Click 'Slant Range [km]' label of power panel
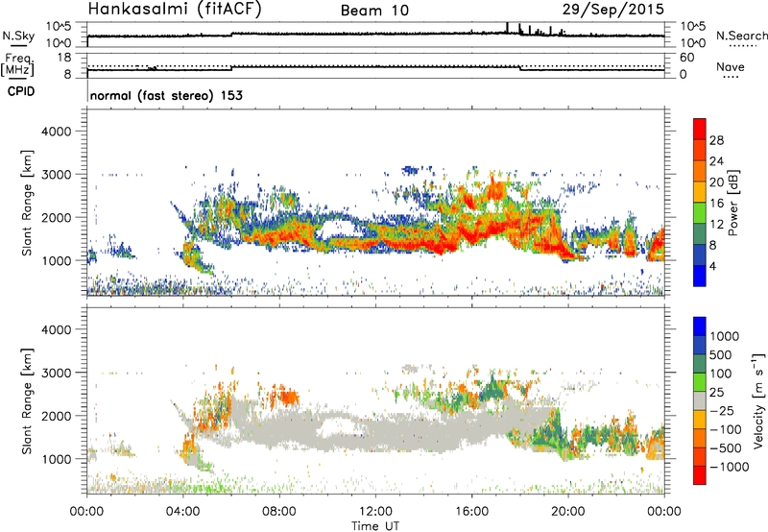The height and width of the screenshot is (532, 768). click(27, 203)
